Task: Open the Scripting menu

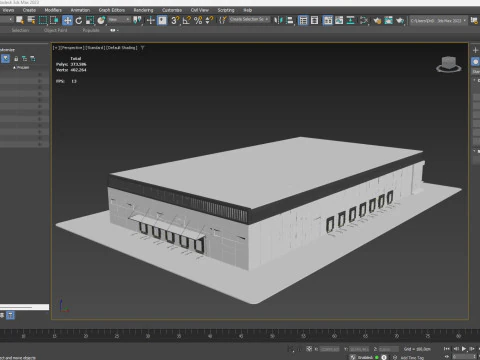Action: click(x=226, y=10)
